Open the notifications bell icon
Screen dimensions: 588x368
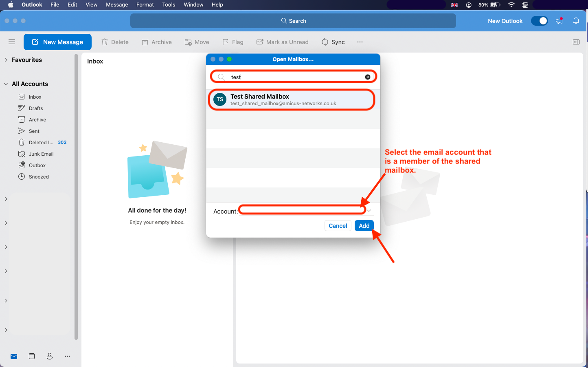(576, 21)
